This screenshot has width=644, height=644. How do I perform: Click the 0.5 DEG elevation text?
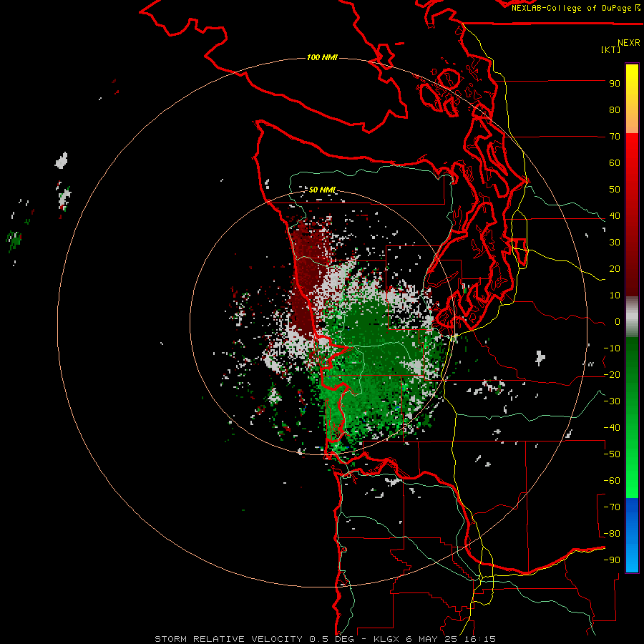333,639
